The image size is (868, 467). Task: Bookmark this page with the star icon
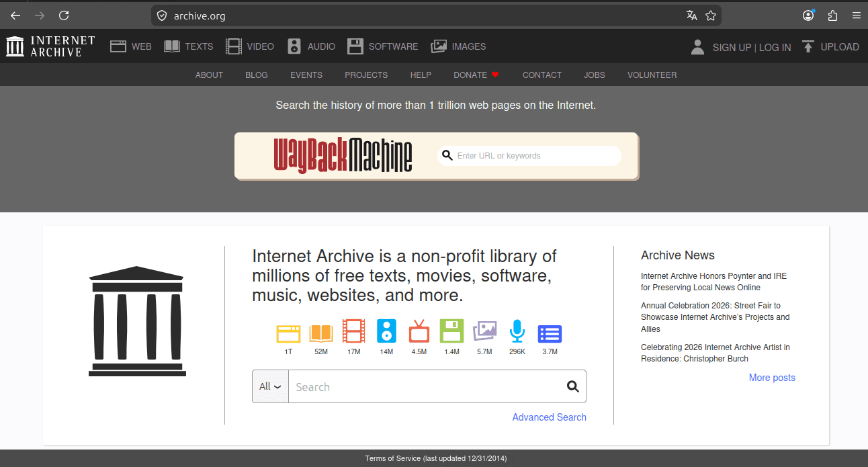[x=711, y=15]
